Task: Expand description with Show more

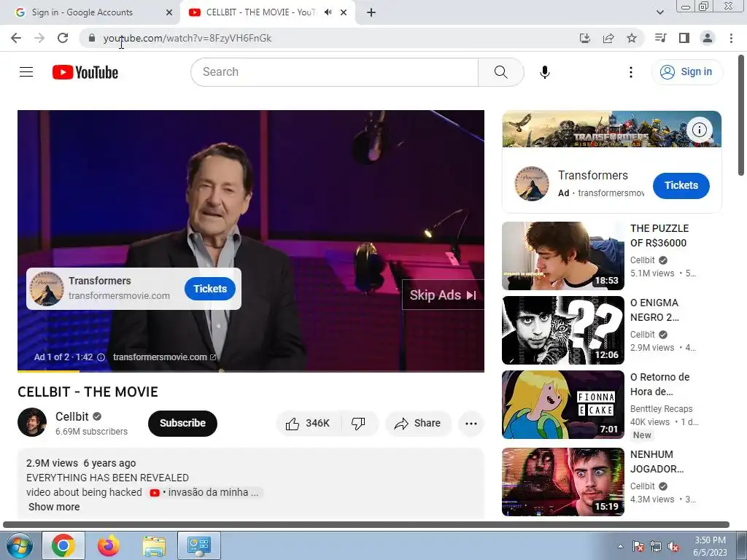Action: (x=54, y=507)
